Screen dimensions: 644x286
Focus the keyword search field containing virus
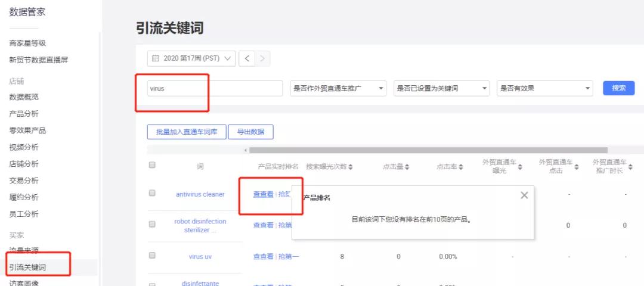click(x=215, y=88)
